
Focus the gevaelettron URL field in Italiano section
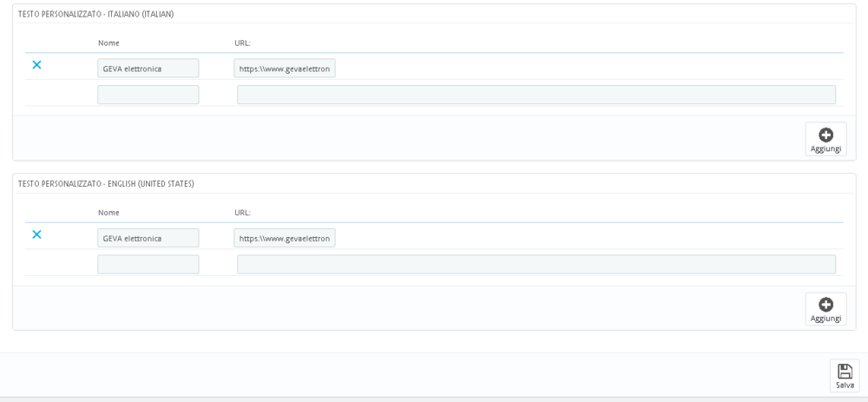click(x=285, y=68)
